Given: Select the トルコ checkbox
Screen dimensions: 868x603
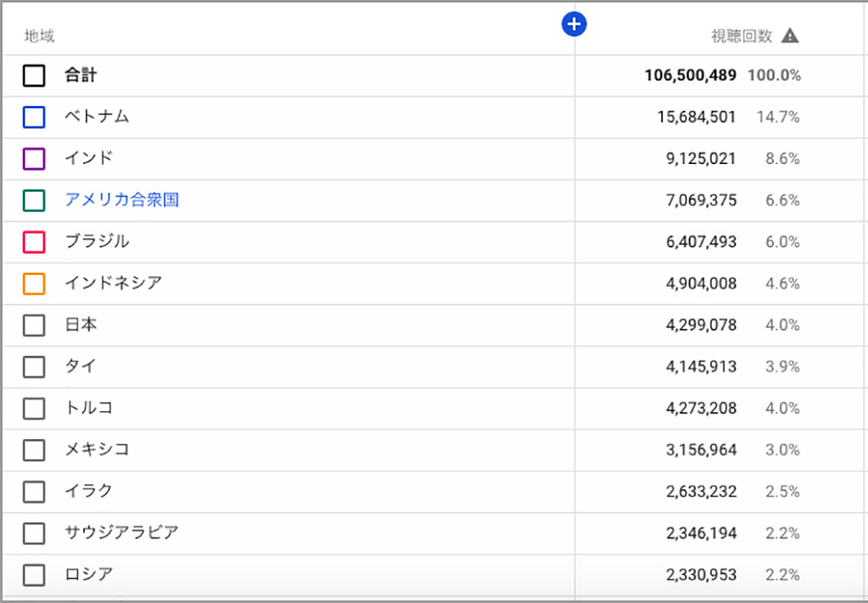Looking at the screenshot, I should 34,409.
